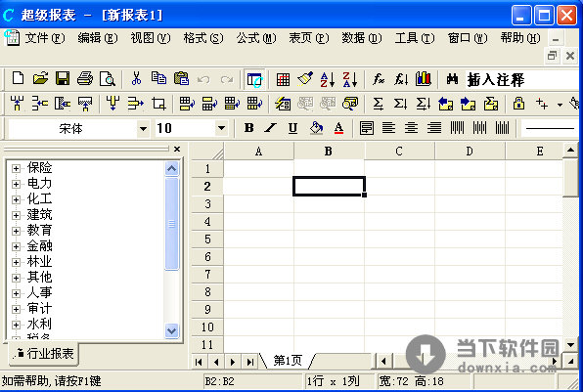This screenshot has height=392, width=583.
Task: Open print preview magnifier icon
Action: click(x=108, y=79)
